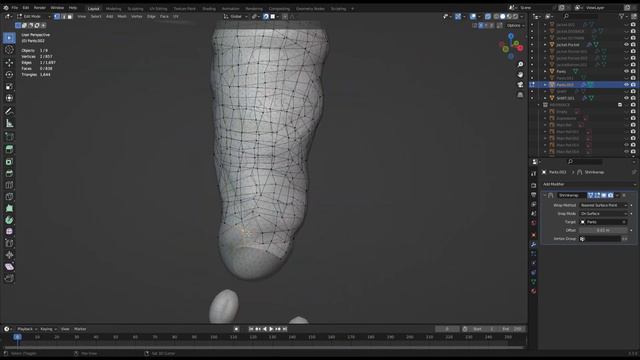Switch to face select mode
The width and height of the screenshot is (640, 360).
click(x=70, y=16)
